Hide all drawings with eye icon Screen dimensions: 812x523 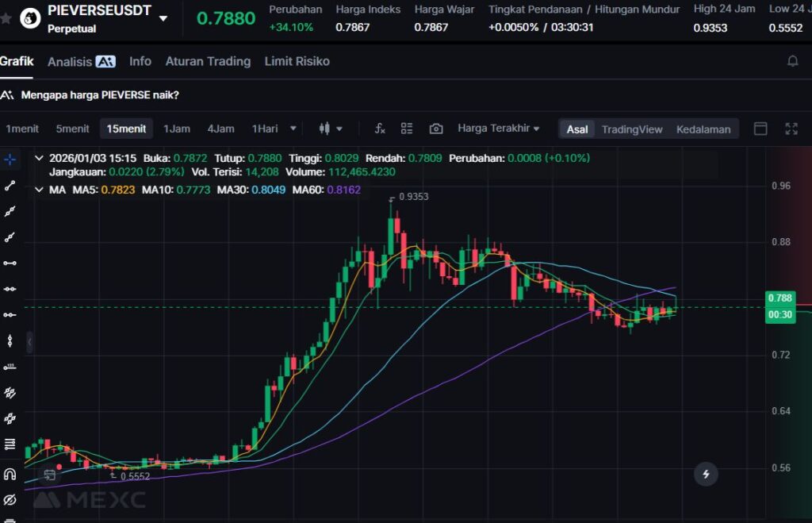point(10,500)
